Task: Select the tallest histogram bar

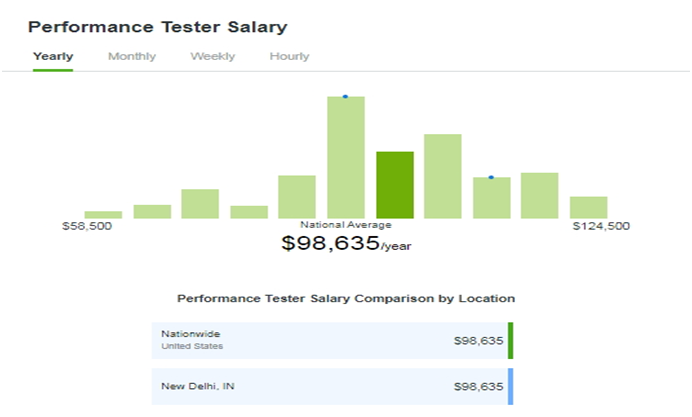Action: [346, 158]
